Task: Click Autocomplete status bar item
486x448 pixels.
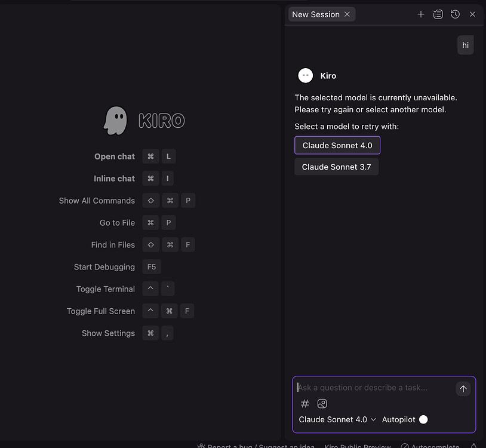Action: [x=430, y=446]
